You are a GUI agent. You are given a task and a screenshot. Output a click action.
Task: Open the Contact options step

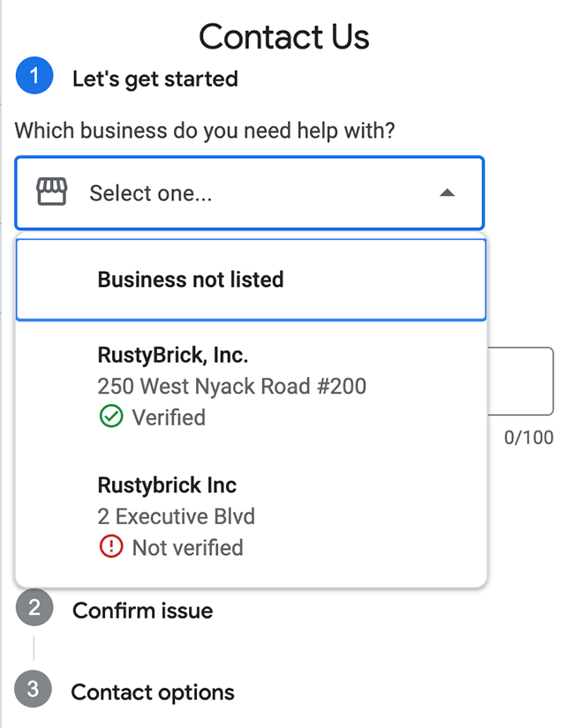click(x=153, y=692)
